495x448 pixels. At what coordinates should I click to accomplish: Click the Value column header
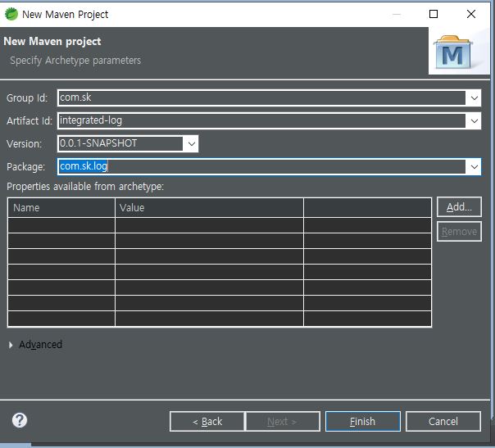tap(209, 208)
